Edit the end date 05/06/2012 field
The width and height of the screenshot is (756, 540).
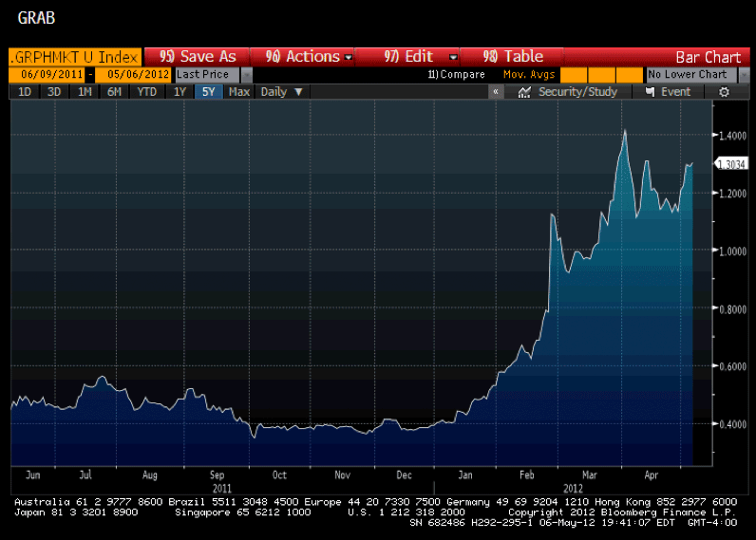pyautogui.click(x=133, y=75)
